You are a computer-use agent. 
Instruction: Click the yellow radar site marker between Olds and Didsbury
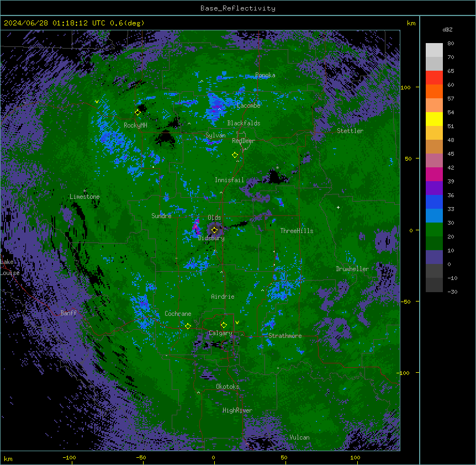pos(215,230)
